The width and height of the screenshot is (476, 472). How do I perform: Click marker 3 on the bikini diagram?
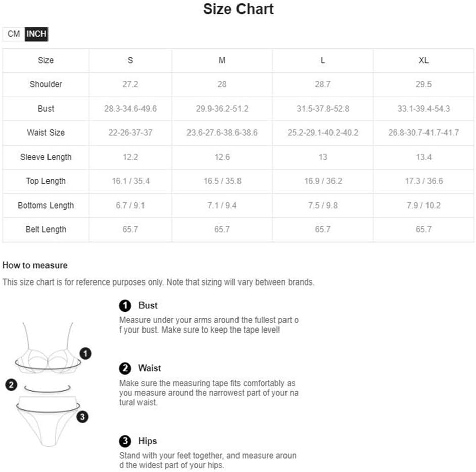point(82,417)
